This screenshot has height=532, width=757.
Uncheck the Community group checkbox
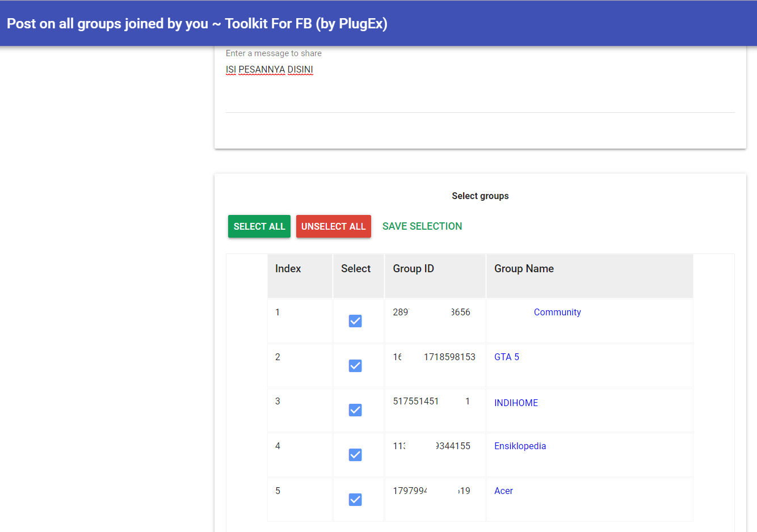pyautogui.click(x=355, y=321)
